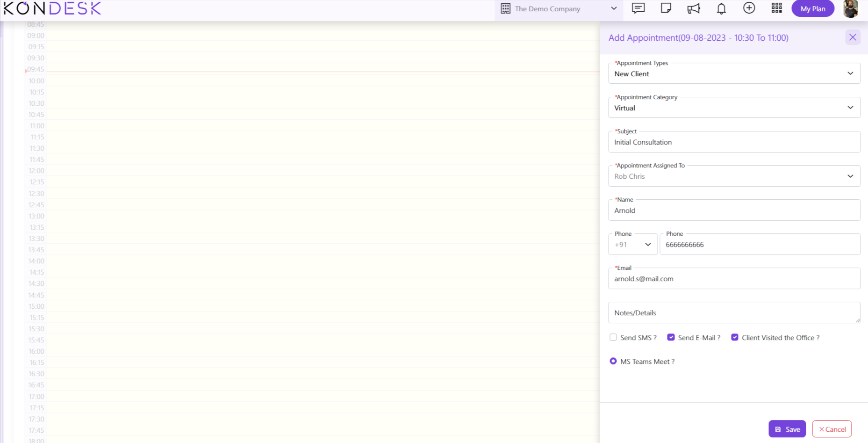Click the Cancel button

pyautogui.click(x=832, y=429)
